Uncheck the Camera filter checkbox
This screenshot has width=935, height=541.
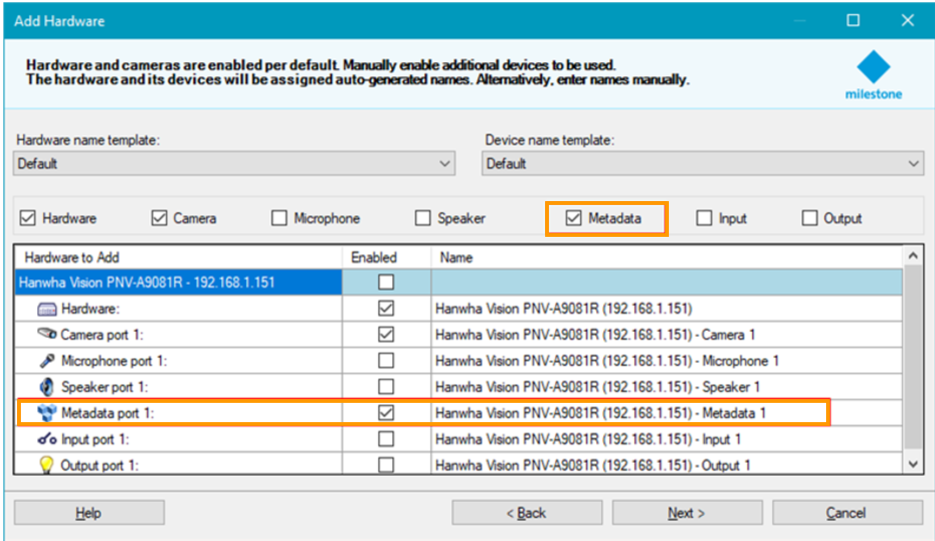[x=159, y=218]
